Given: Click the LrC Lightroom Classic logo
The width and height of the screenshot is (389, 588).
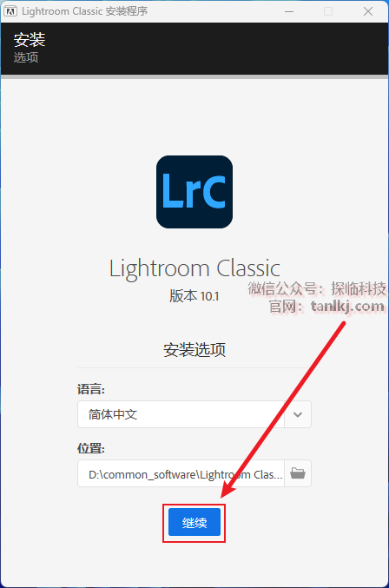Looking at the screenshot, I should (194, 192).
